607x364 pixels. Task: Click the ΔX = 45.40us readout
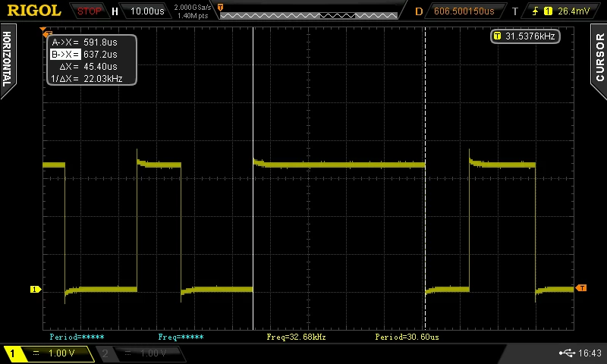(x=88, y=67)
